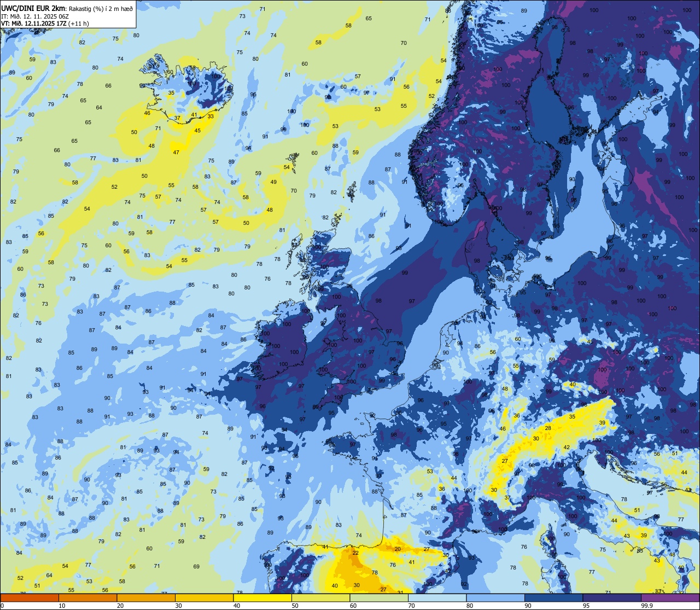
Task: Click the UWC/DINI EUR 2km title text
Action: coord(33,8)
